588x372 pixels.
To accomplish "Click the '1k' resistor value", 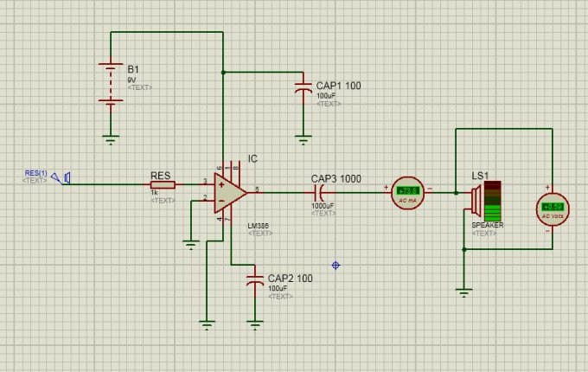I will pyautogui.click(x=154, y=192).
